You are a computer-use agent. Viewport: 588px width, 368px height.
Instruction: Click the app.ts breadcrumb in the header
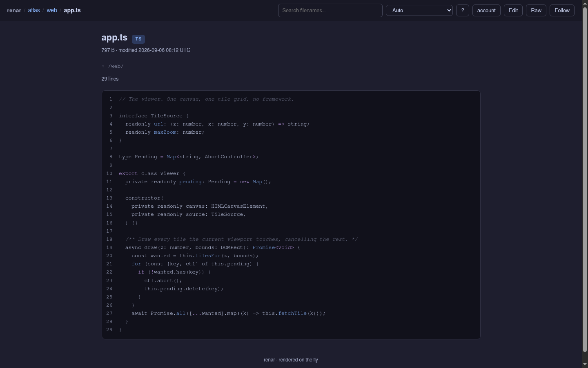pyautogui.click(x=72, y=10)
